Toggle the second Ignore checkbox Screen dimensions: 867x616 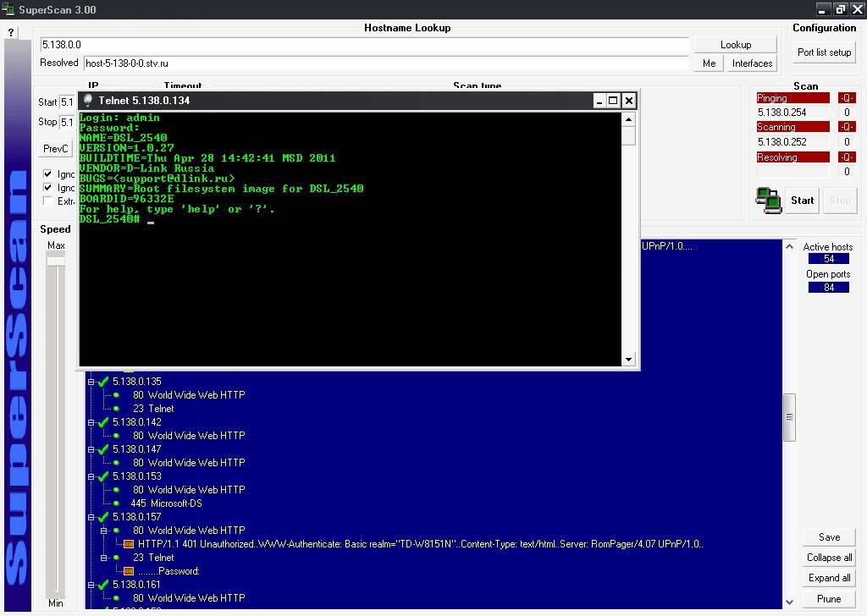click(x=48, y=188)
